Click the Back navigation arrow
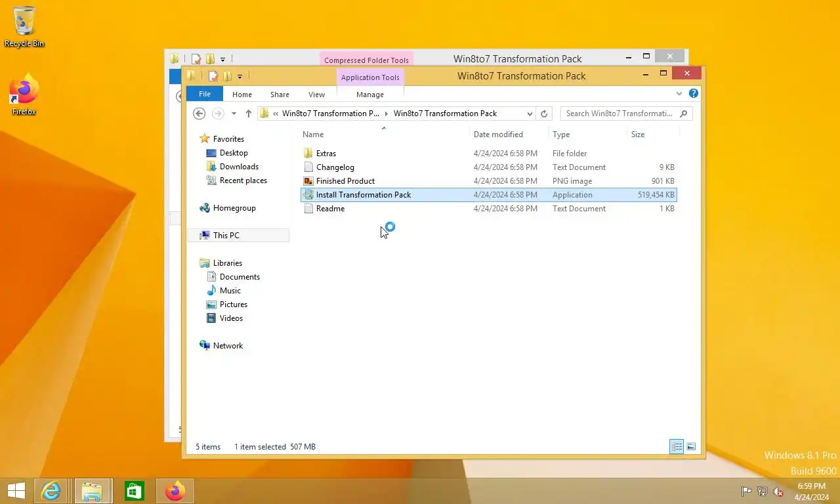840x504 pixels. pos(199,114)
